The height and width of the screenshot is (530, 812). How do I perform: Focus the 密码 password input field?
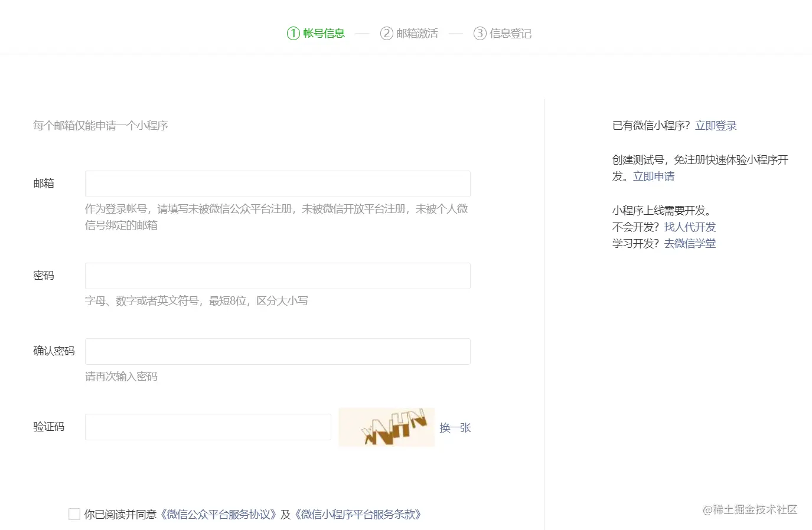point(278,276)
